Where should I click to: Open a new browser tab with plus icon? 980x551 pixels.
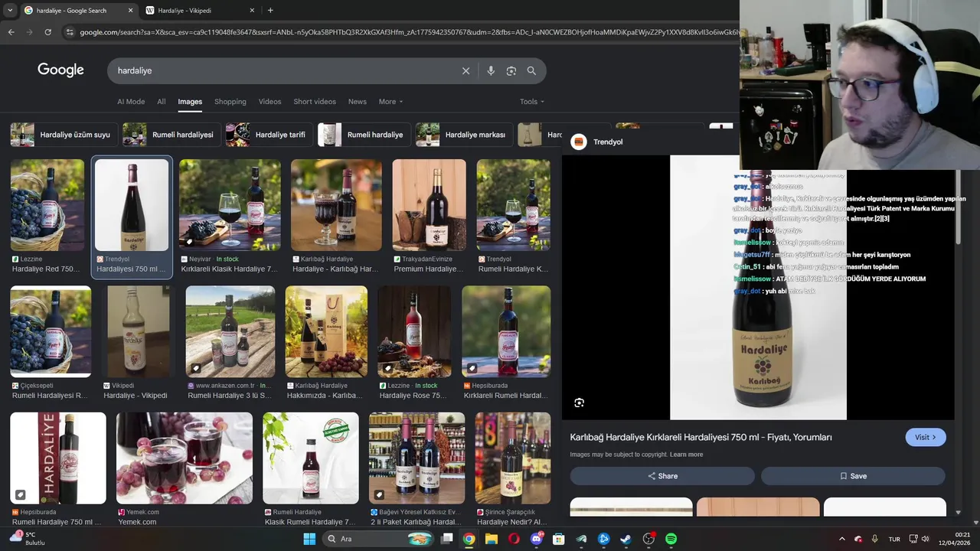coord(270,11)
